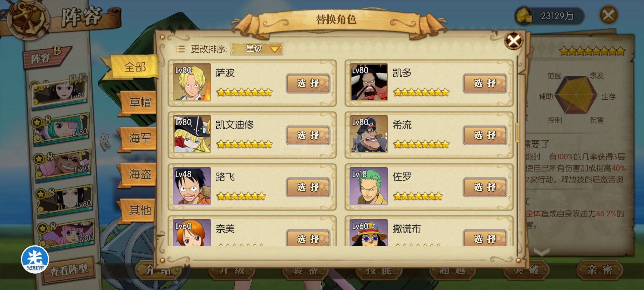This screenshot has width=644, height=290.
Task: Click the 光环助手 floating assistant icon
Action: click(35, 259)
